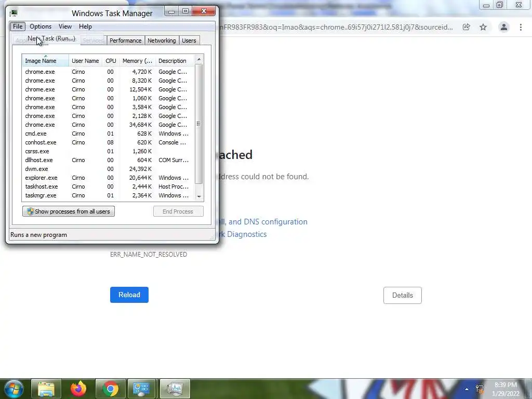Click Task Manager icon in the taskbar
This screenshot has width=532, height=399.
(x=175, y=389)
